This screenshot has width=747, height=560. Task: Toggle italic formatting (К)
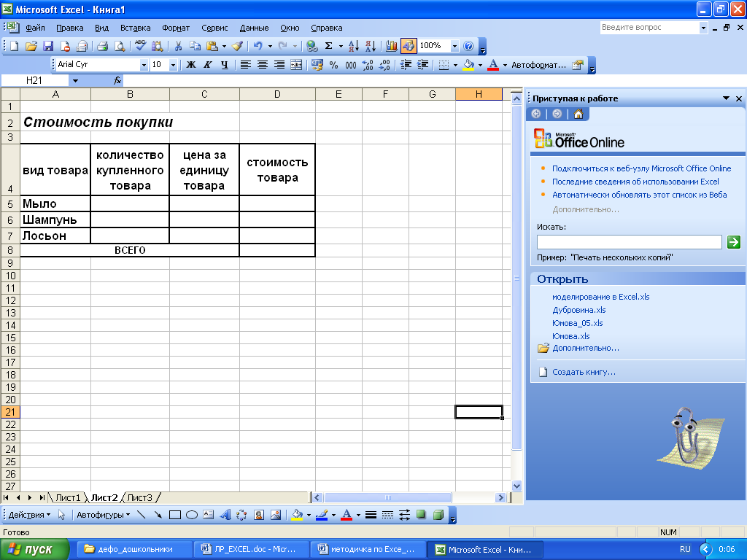[207, 65]
